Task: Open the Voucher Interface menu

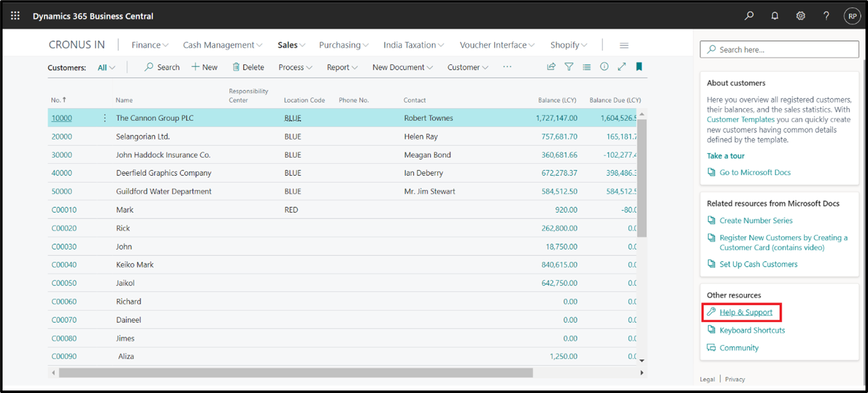Action: tap(497, 45)
